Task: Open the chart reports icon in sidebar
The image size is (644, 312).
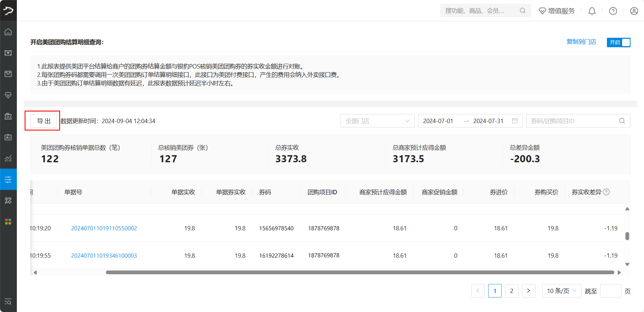Action: tap(8, 158)
